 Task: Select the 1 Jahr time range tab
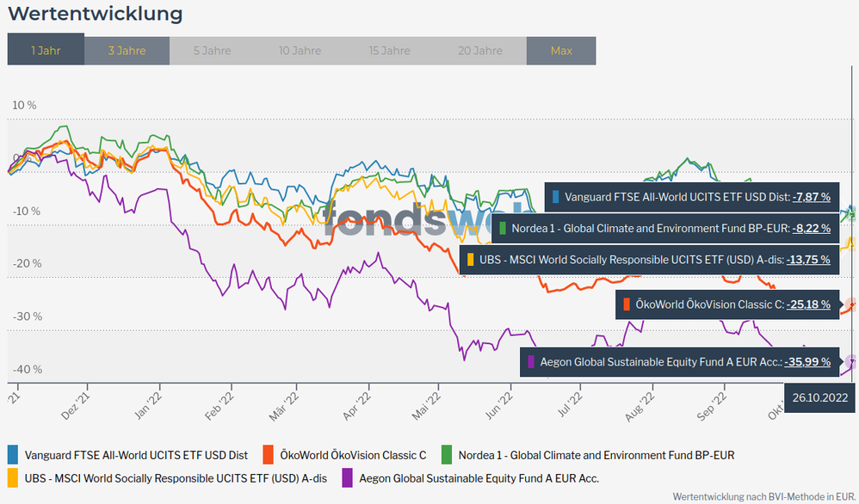click(46, 51)
